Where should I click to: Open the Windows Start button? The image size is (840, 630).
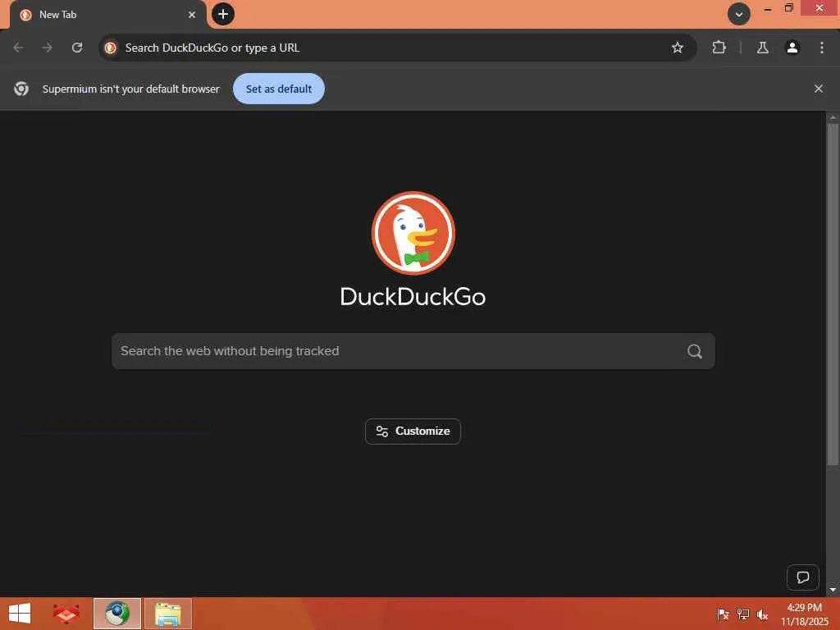[20, 614]
